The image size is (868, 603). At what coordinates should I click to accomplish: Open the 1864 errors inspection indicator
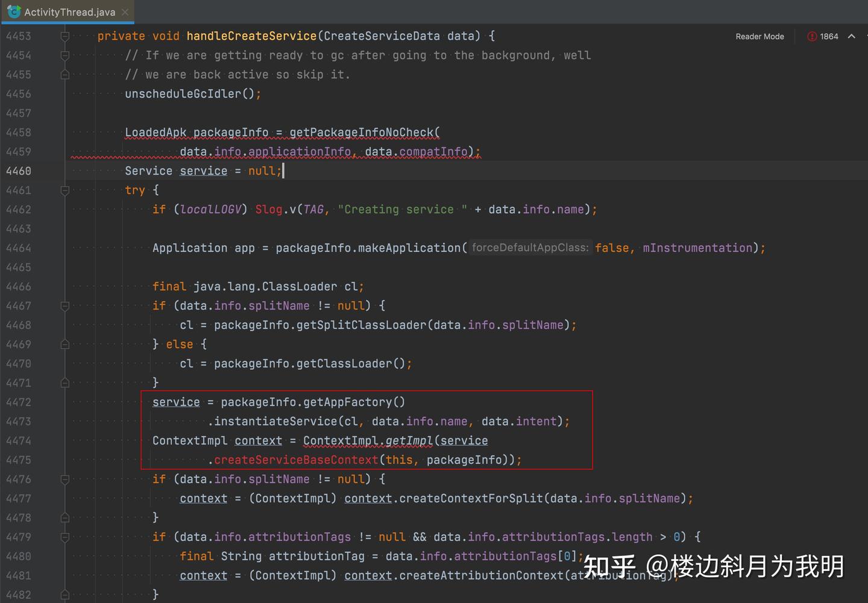pyautogui.click(x=823, y=37)
